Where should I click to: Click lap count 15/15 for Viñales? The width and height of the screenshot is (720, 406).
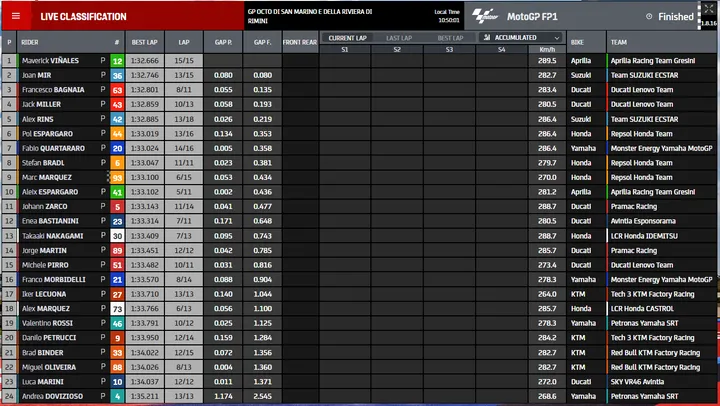click(184, 61)
